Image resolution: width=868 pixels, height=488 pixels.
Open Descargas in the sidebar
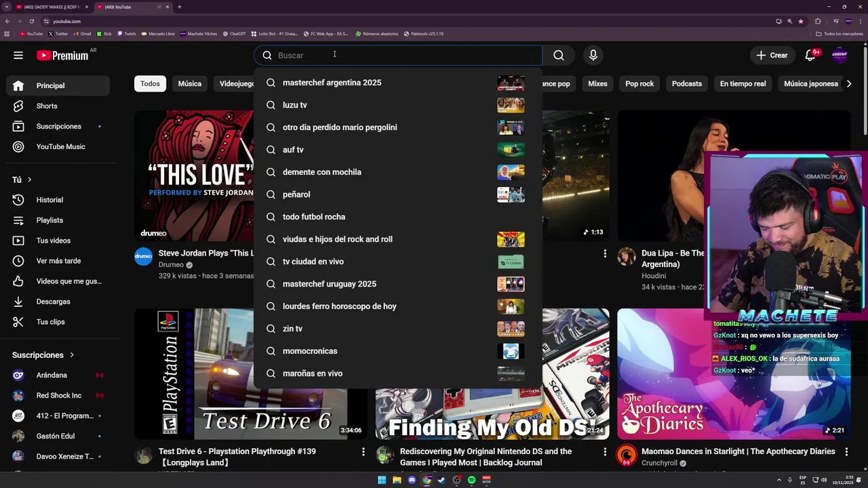[x=58, y=302]
